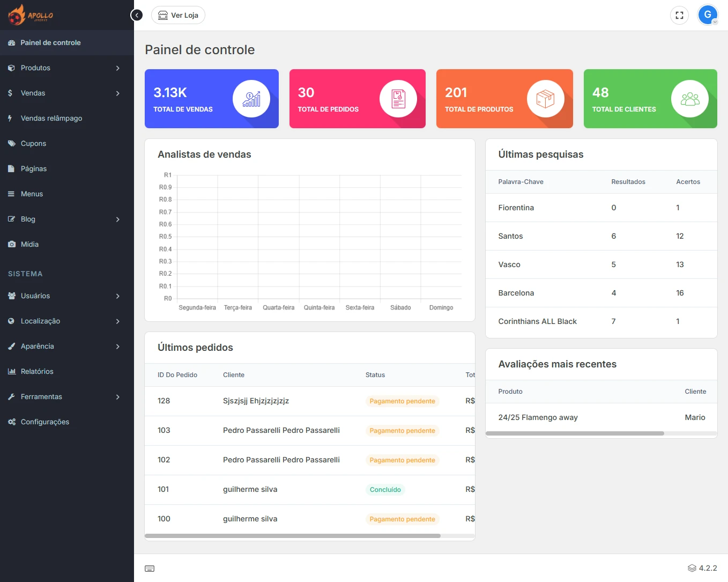The width and height of the screenshot is (728, 582).
Task: Click the total customers people icon
Action: [689, 99]
